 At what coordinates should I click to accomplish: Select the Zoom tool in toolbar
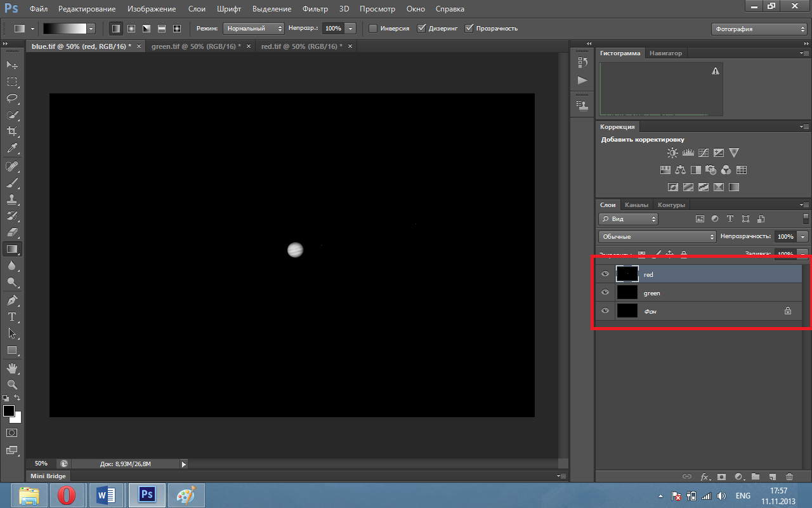[x=12, y=384]
